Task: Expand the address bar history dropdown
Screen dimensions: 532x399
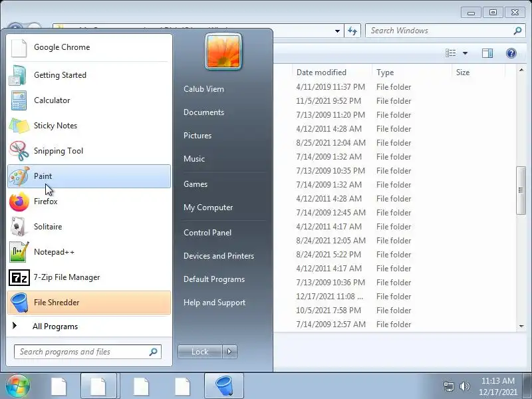Action: (x=337, y=31)
